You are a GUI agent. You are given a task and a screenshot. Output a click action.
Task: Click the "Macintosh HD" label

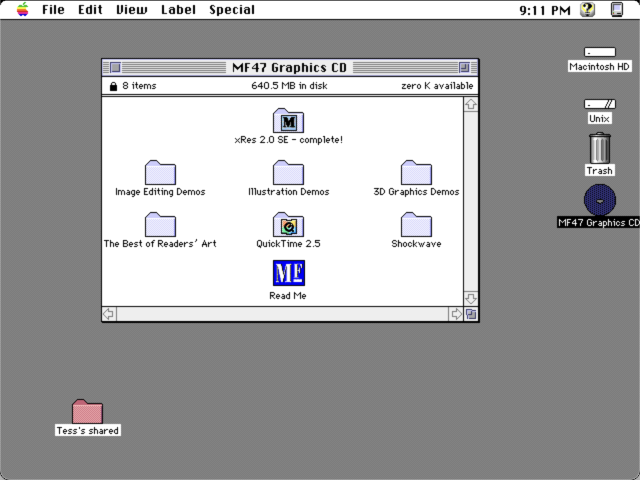click(600, 67)
